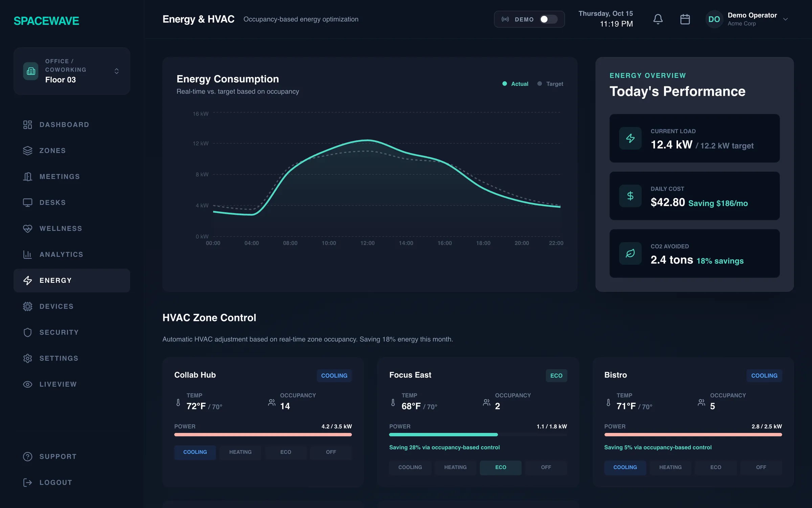Click the Wellness heart icon
Screen dimensions: 812x508
[27, 229]
